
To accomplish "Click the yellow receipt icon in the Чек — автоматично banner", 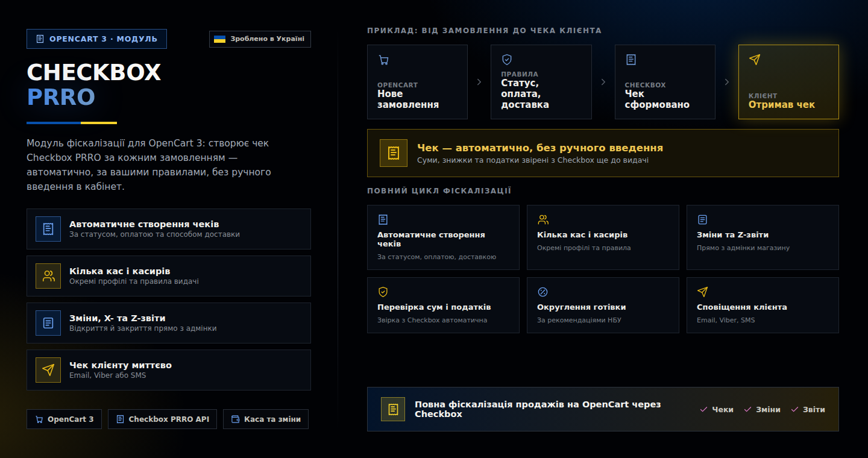I will tap(394, 153).
